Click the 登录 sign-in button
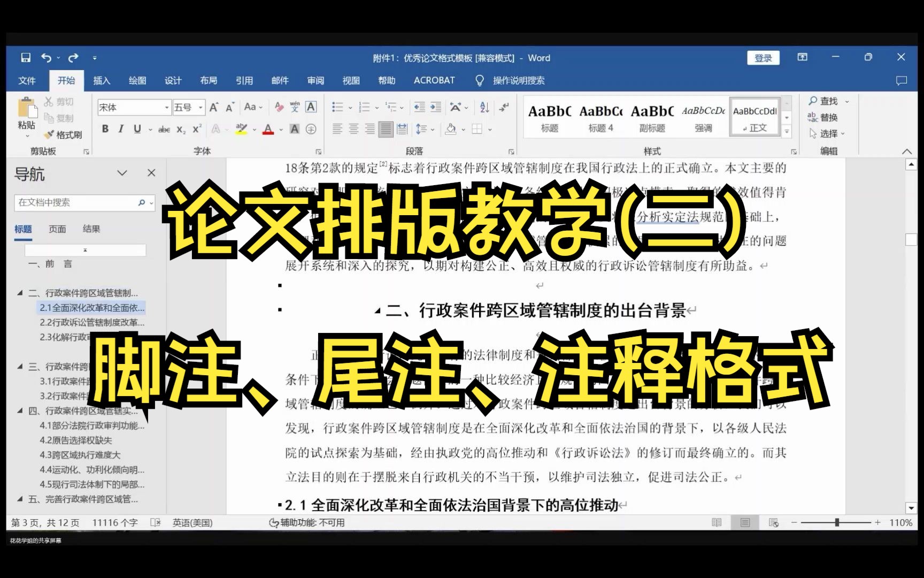This screenshot has height=578, width=924. [763, 58]
